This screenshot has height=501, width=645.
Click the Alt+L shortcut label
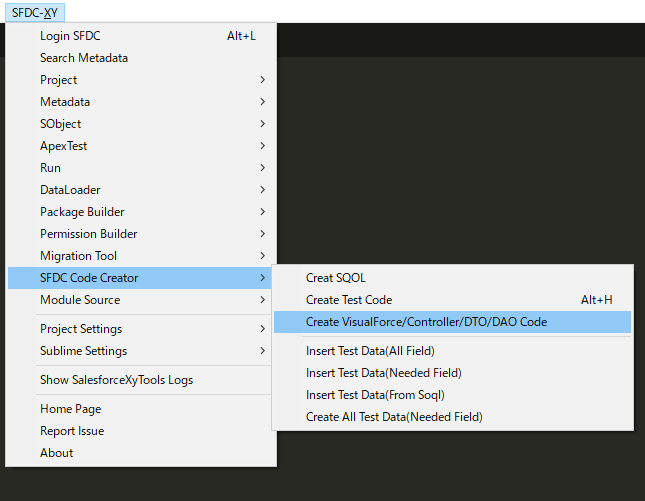click(x=241, y=36)
